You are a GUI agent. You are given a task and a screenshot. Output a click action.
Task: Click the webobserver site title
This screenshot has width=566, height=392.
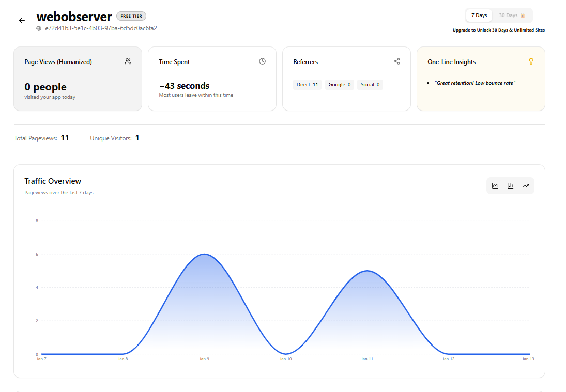pyautogui.click(x=74, y=17)
